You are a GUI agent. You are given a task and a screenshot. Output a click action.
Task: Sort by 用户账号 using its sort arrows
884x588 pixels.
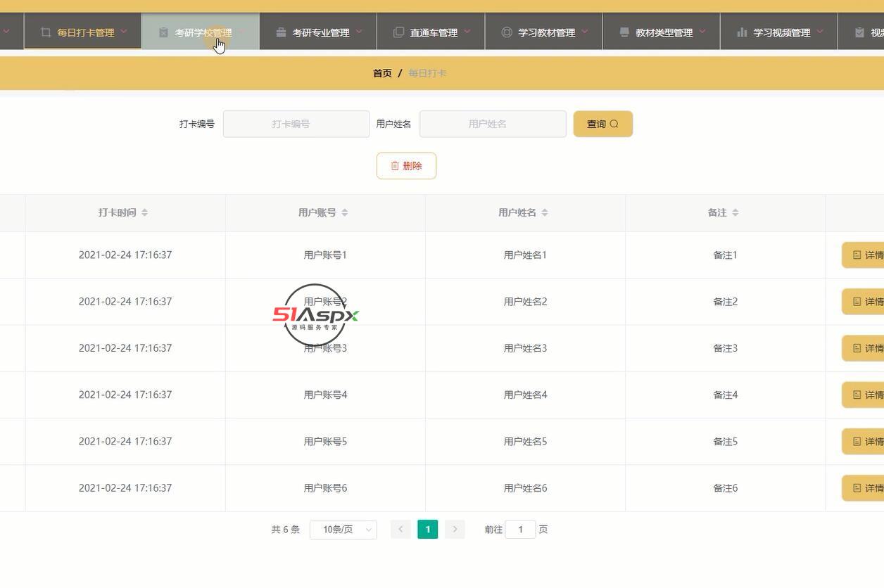(x=345, y=212)
